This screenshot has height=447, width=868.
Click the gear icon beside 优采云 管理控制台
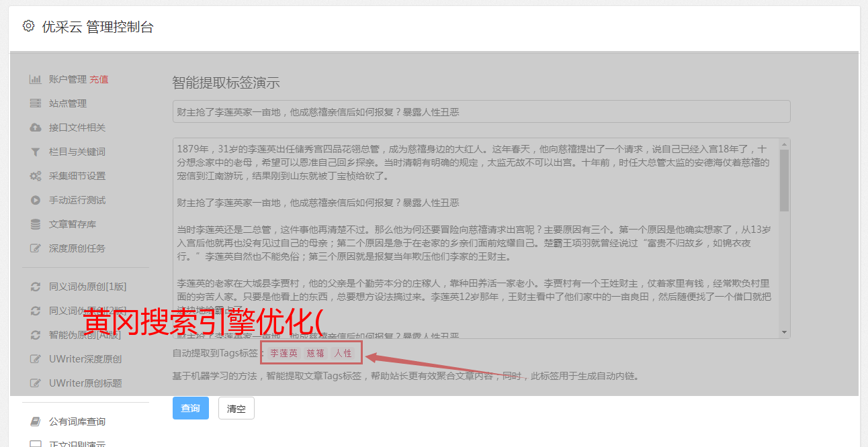coord(28,26)
